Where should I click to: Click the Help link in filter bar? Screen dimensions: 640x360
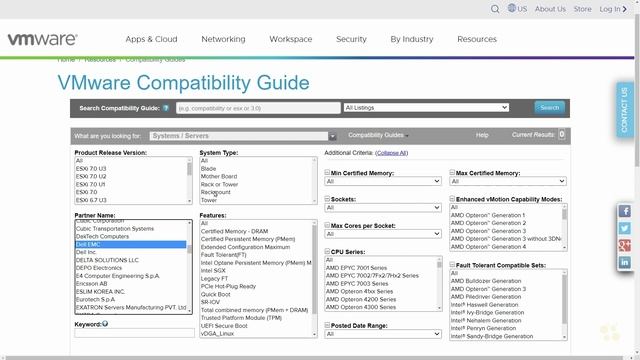click(482, 135)
